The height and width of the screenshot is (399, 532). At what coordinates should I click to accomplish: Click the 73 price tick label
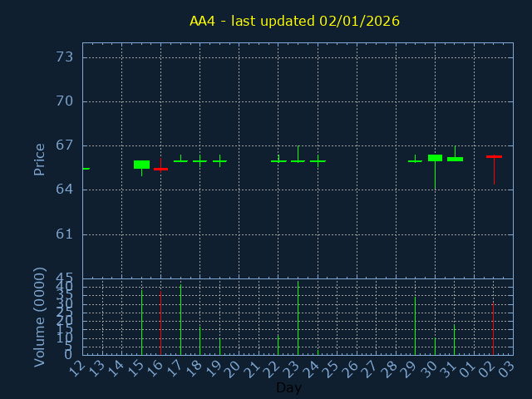pyautogui.click(x=64, y=57)
